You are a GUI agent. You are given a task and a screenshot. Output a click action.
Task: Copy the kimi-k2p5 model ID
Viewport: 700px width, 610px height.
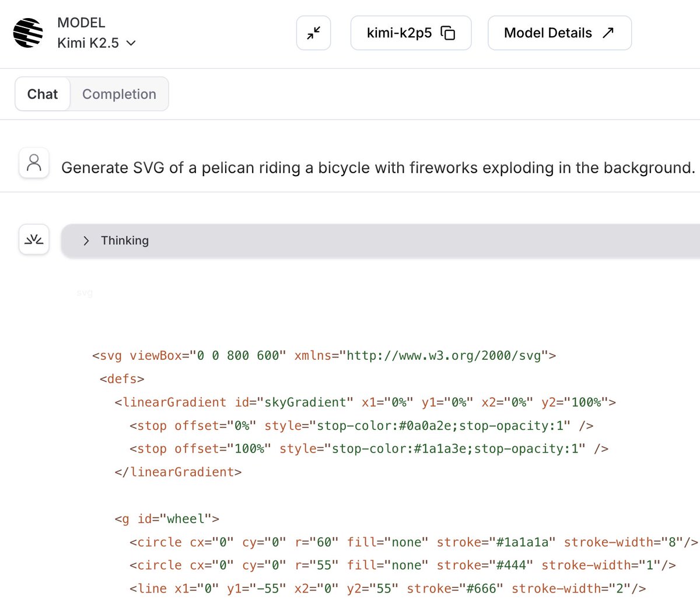(x=411, y=33)
